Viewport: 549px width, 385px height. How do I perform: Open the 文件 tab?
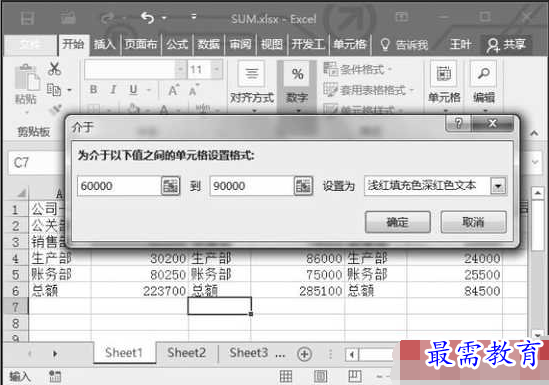tap(31, 45)
